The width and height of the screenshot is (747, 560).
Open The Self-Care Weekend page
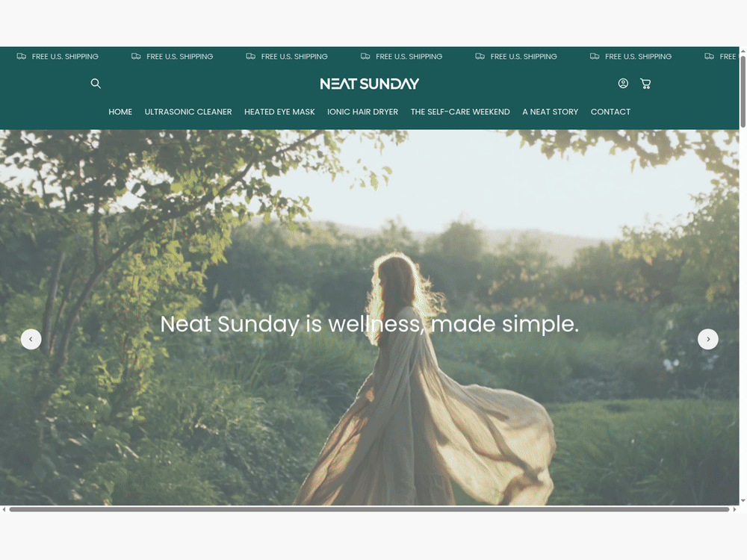pyautogui.click(x=460, y=112)
